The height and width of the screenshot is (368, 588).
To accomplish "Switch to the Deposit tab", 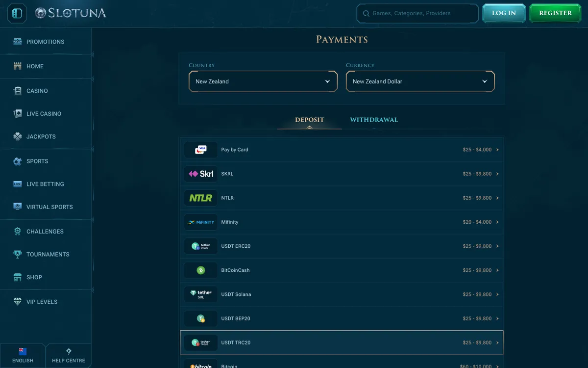I will pos(310,120).
